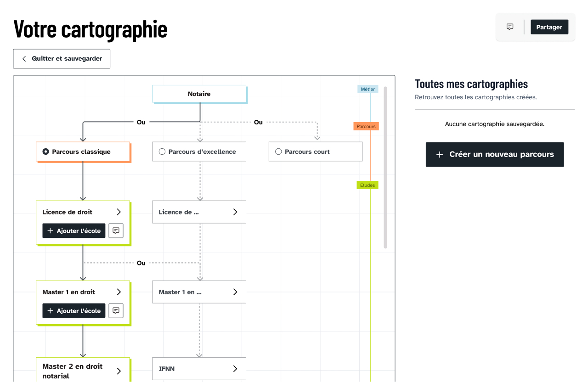Click comment icon in Licence de droit card
Image resolution: width=588 pixels, height=382 pixels.
click(116, 230)
